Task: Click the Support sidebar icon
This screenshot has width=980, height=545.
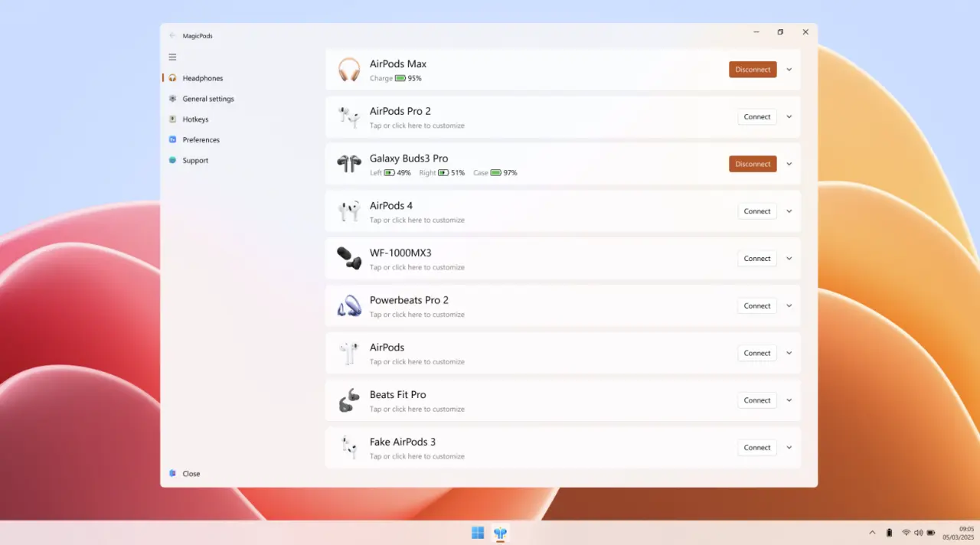Action: click(172, 160)
